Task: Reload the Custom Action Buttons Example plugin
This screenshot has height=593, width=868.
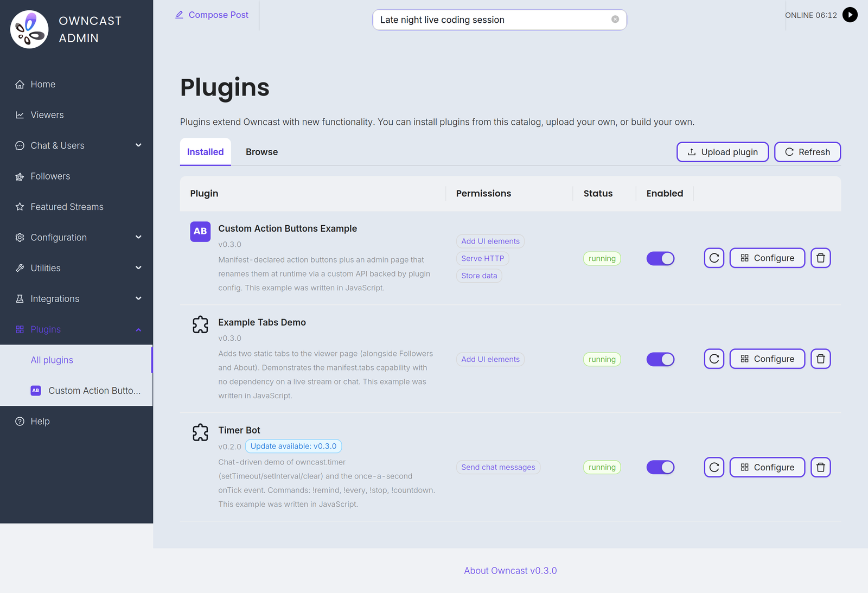Action: [x=714, y=258]
